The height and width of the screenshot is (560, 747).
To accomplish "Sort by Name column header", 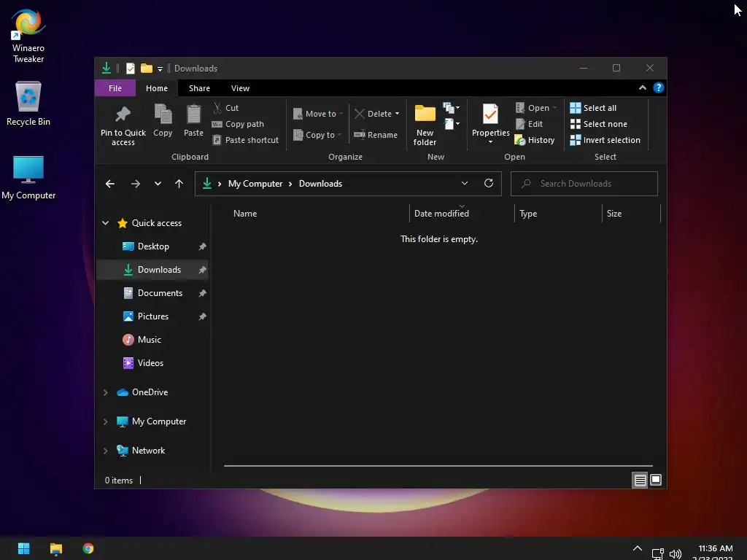I will [245, 214].
